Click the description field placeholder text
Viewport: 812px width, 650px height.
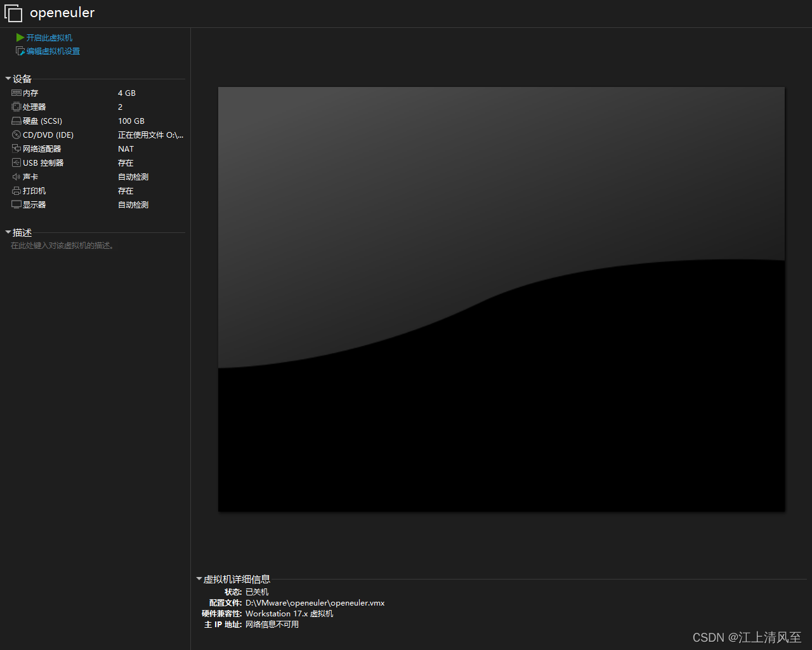tap(63, 246)
